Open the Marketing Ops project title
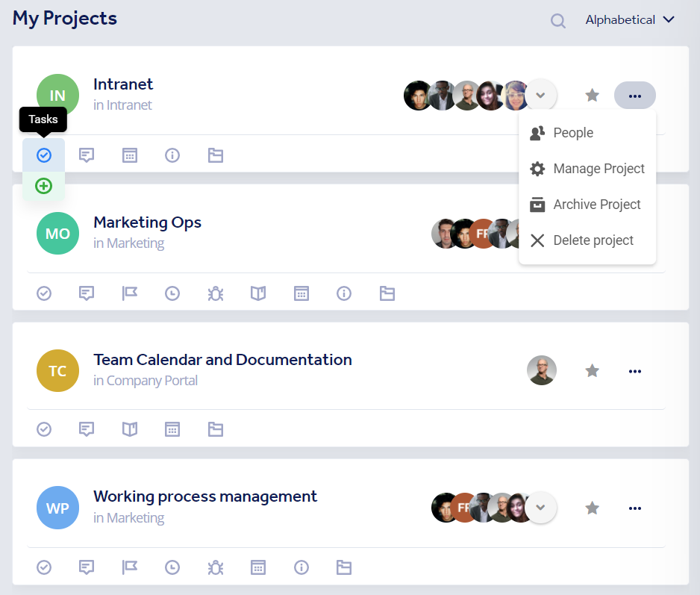Image resolution: width=700 pixels, height=595 pixels. click(147, 222)
